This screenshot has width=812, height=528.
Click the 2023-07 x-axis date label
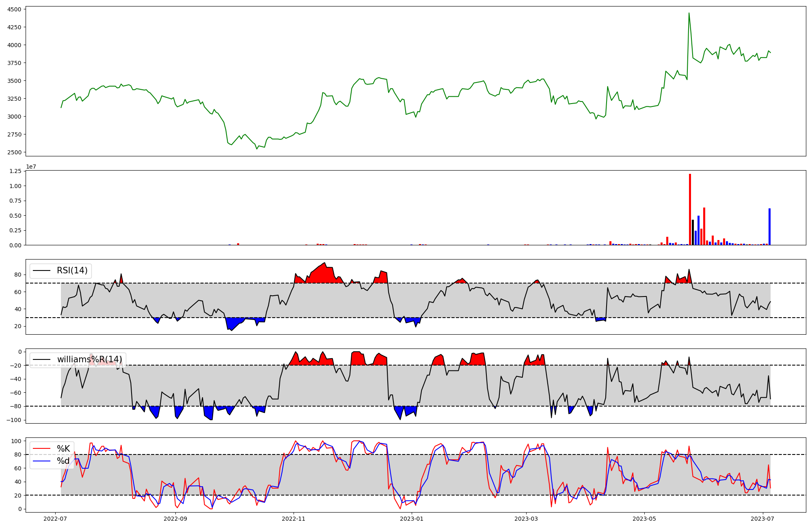(763, 519)
